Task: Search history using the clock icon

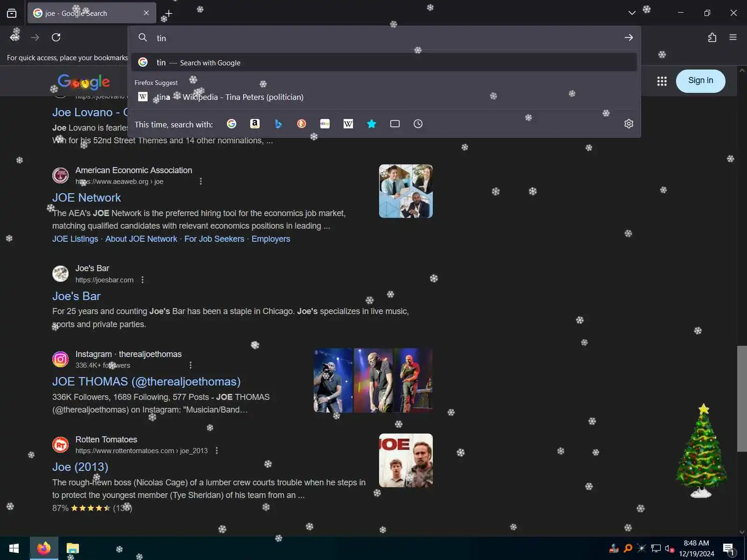Action: [418, 124]
